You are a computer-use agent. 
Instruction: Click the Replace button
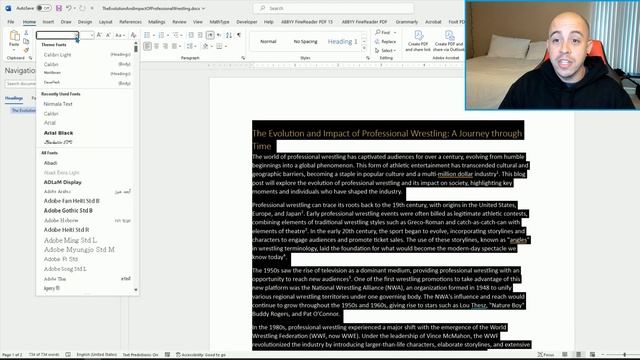click(x=385, y=42)
